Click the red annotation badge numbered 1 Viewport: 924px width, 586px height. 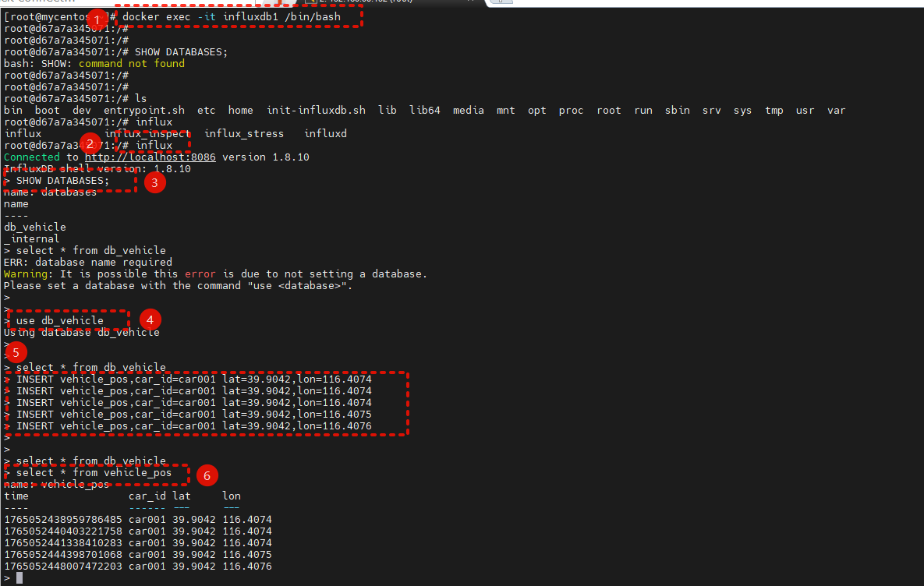pos(97,17)
